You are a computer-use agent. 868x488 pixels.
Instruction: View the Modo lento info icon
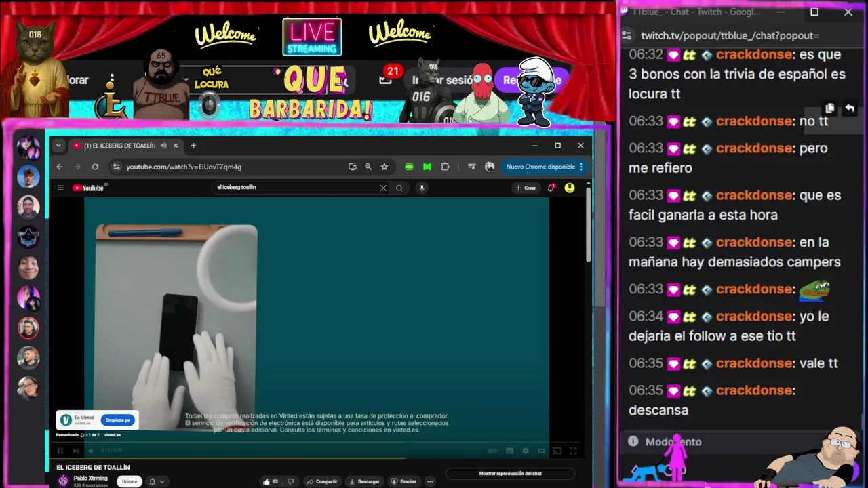(633, 441)
